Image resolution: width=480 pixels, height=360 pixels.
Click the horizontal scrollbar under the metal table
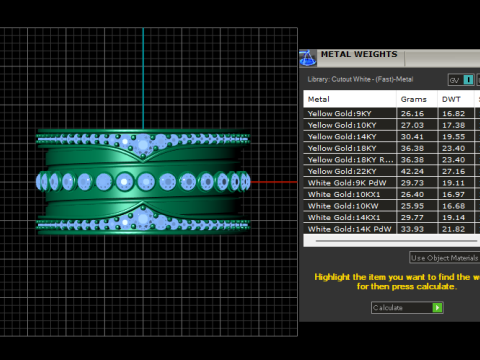[397, 241]
